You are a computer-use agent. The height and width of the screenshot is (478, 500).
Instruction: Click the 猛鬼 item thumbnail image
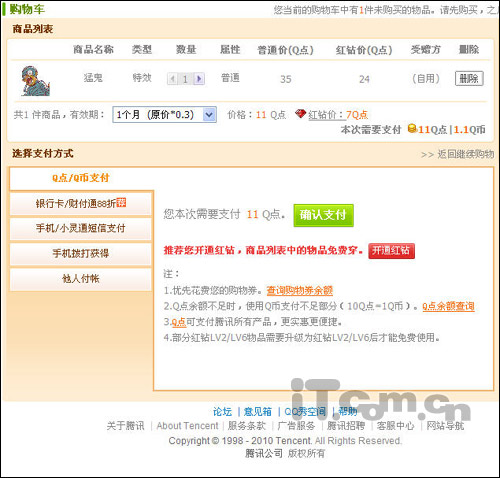click(x=36, y=81)
